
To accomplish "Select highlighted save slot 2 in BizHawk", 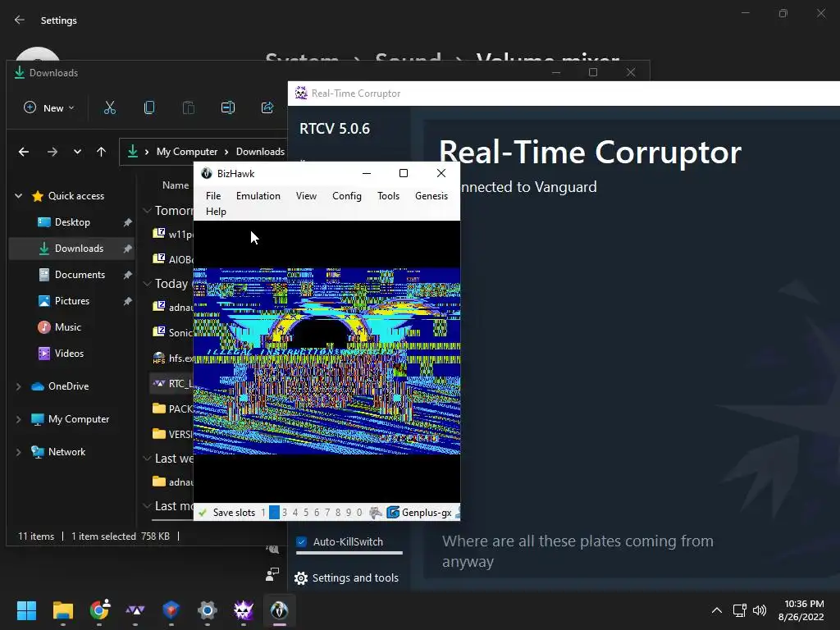I will click(x=274, y=513).
